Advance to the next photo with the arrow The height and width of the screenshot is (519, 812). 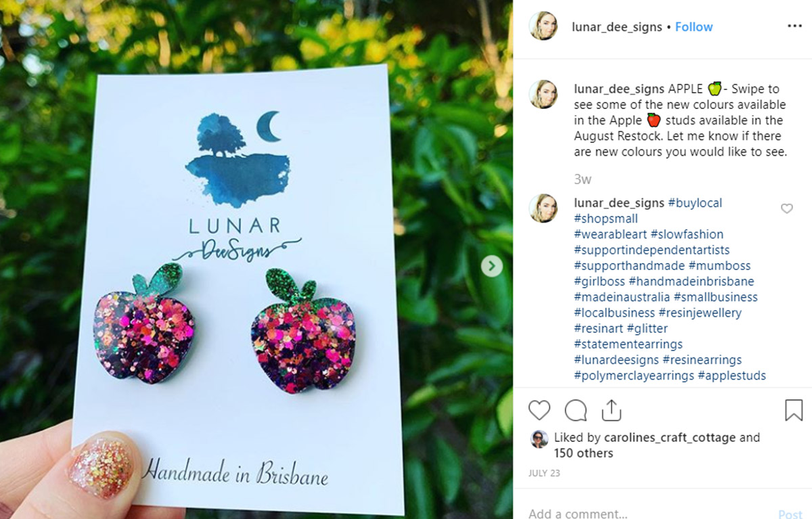point(492,267)
